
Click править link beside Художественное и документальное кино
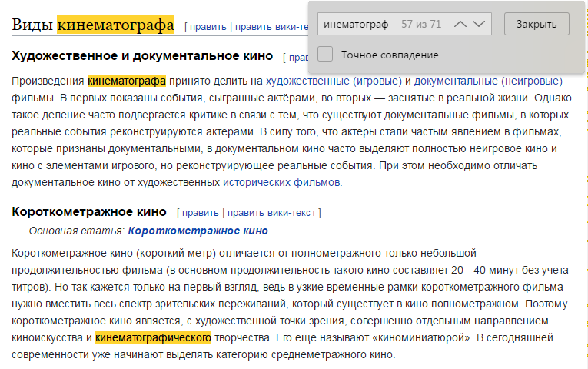[x=298, y=58]
